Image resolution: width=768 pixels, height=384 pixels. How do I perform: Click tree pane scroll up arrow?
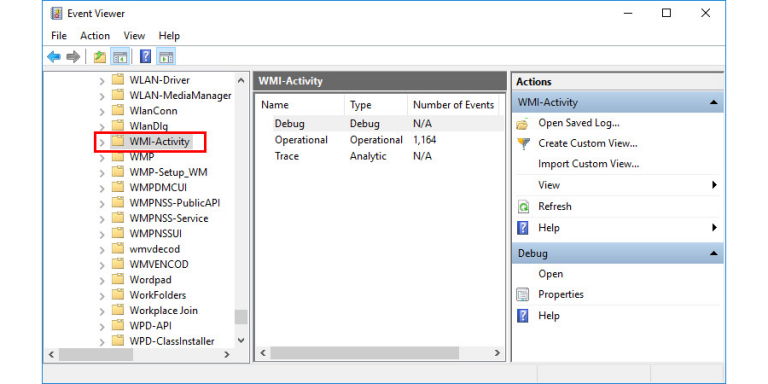pos(240,80)
